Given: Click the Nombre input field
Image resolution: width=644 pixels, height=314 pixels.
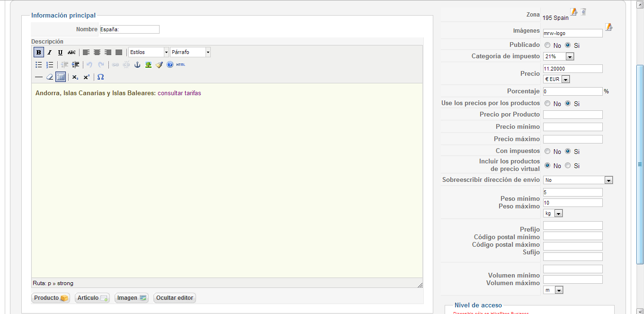Looking at the screenshot, I should click(x=129, y=29).
